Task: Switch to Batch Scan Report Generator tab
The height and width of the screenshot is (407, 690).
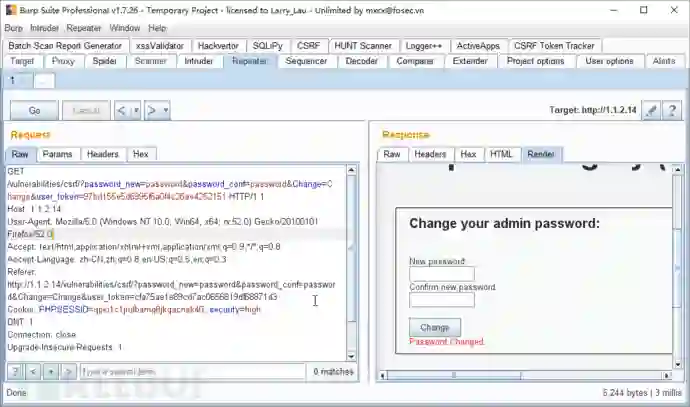Action: [65, 46]
